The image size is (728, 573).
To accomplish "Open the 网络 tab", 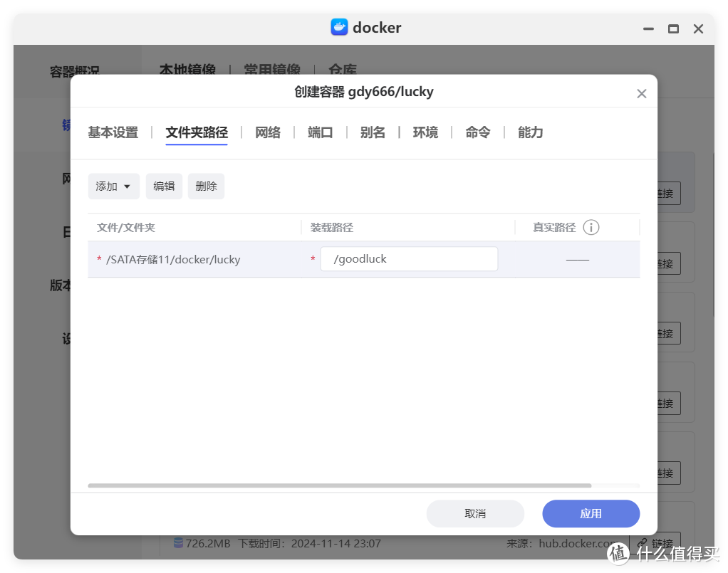I will click(268, 132).
